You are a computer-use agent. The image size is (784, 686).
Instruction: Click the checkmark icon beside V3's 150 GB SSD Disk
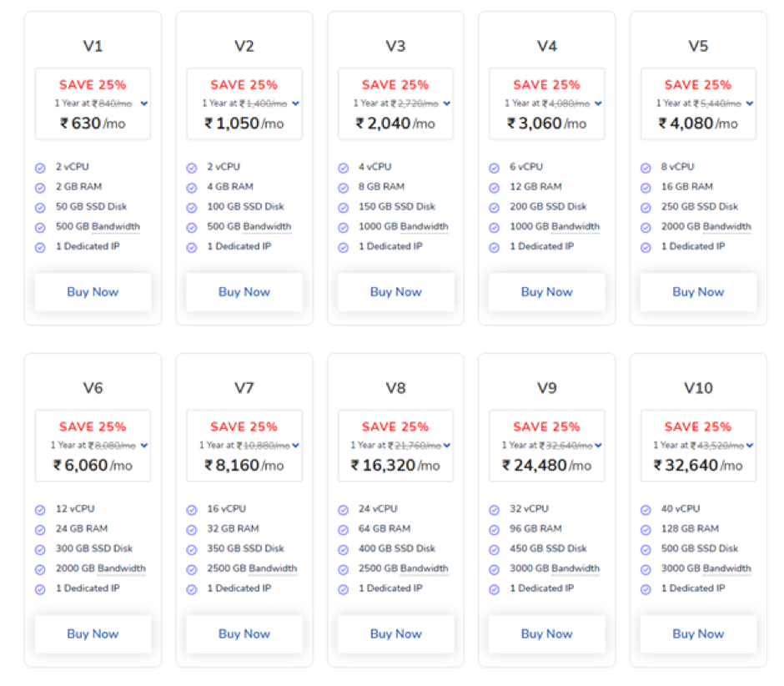coord(343,208)
